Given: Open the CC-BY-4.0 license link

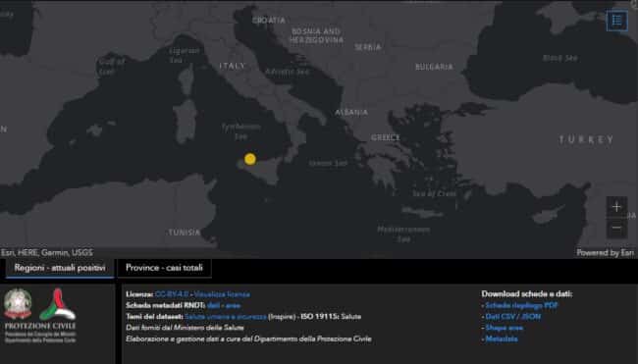Looking at the screenshot, I should point(172,294).
